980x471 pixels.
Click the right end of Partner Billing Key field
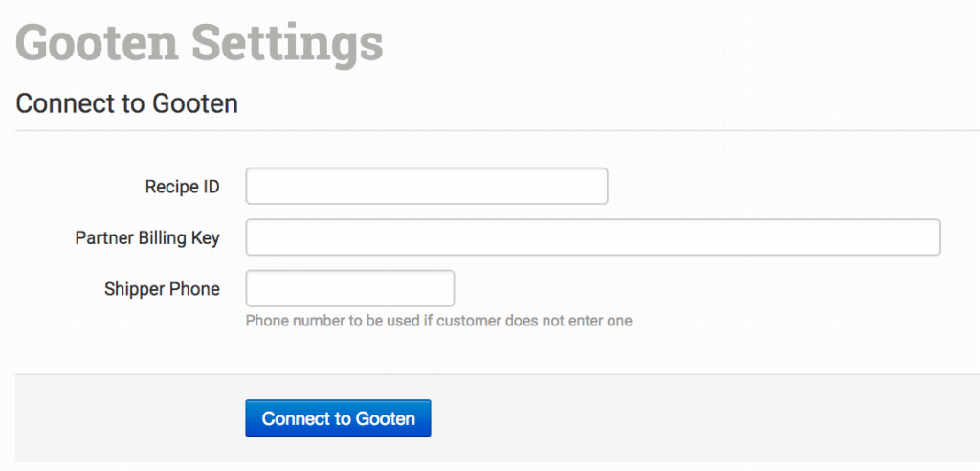(x=924, y=237)
